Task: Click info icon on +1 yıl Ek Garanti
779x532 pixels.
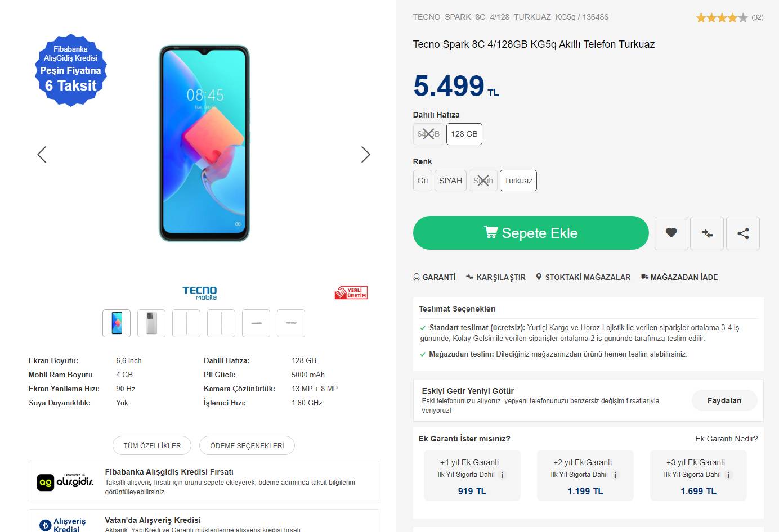Action: click(502, 475)
